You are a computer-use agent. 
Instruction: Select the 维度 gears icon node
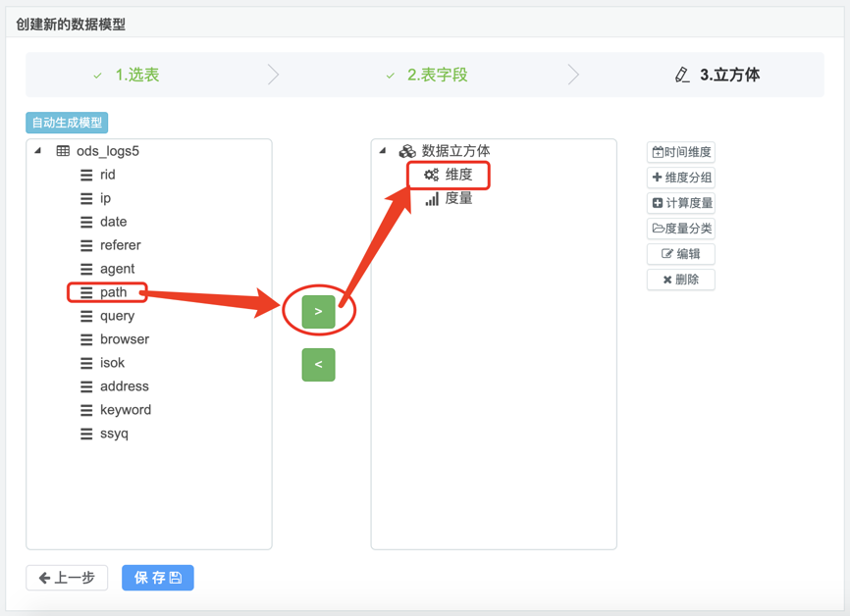432,175
